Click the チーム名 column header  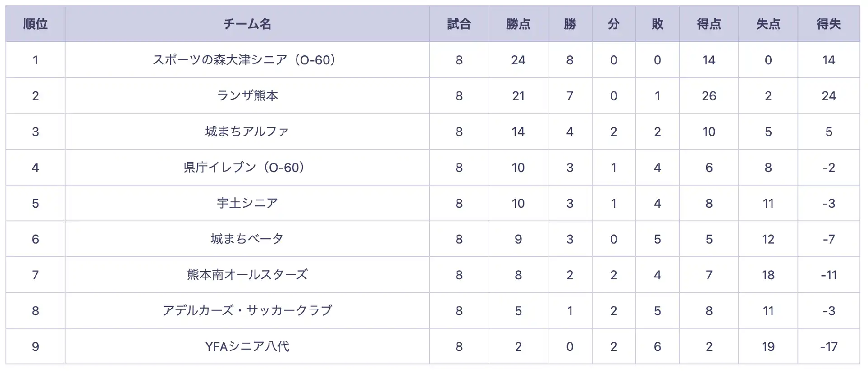[247, 24]
